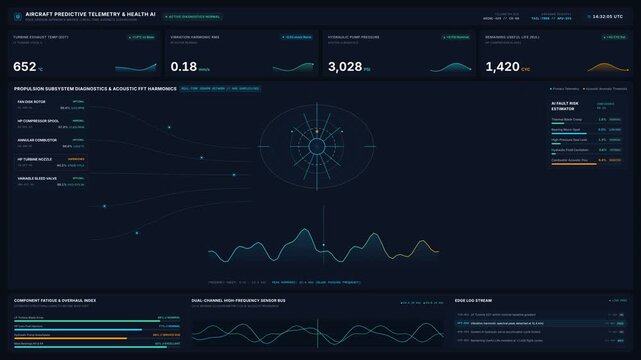The image size is (641, 360).
Task: Select the Variable Bleed Valve subsystem row
Action: point(51,181)
